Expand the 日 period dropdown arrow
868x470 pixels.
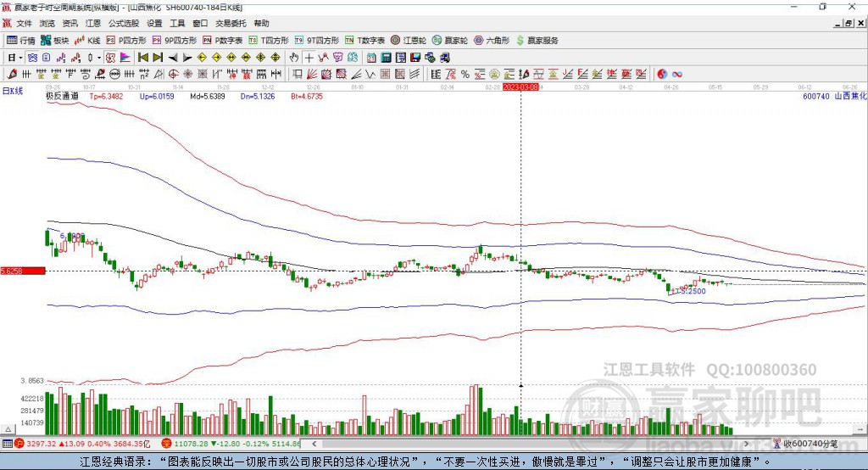19,58
